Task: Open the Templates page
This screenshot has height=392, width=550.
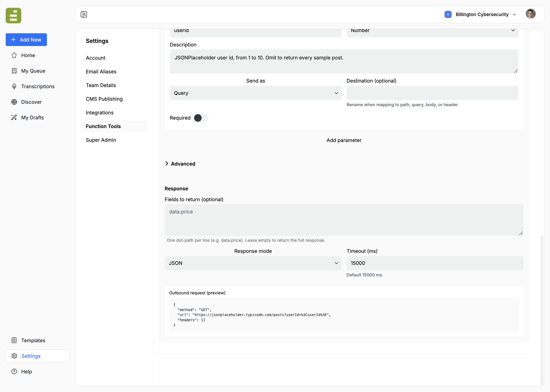Action: (37, 340)
